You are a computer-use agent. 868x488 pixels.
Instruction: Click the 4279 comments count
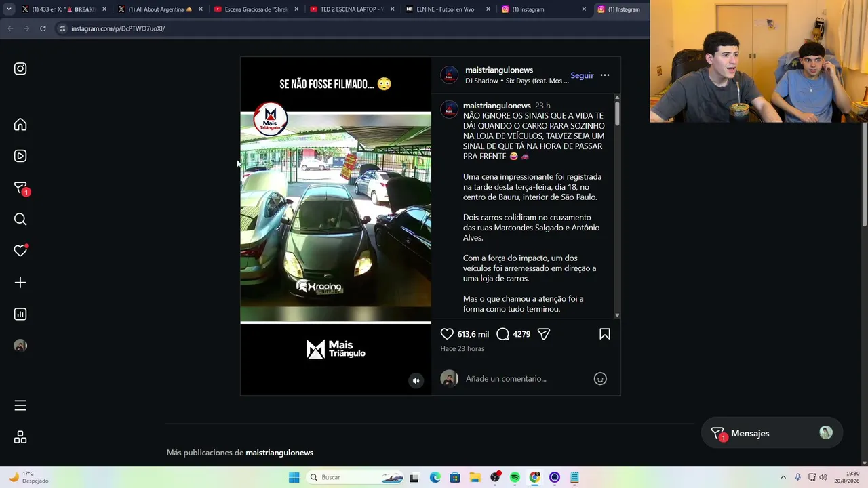click(x=521, y=334)
